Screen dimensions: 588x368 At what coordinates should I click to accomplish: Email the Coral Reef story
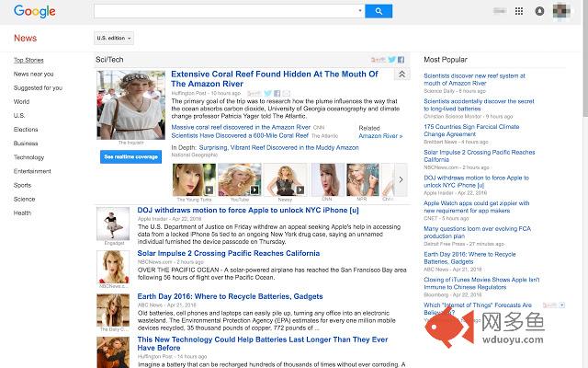coord(286,93)
